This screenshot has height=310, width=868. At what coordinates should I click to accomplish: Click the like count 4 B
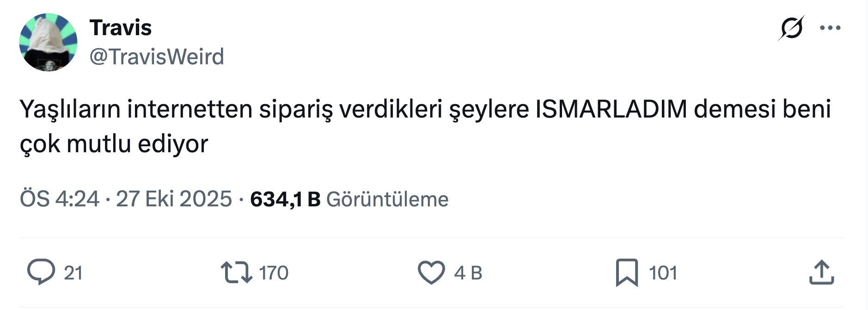coord(468,273)
